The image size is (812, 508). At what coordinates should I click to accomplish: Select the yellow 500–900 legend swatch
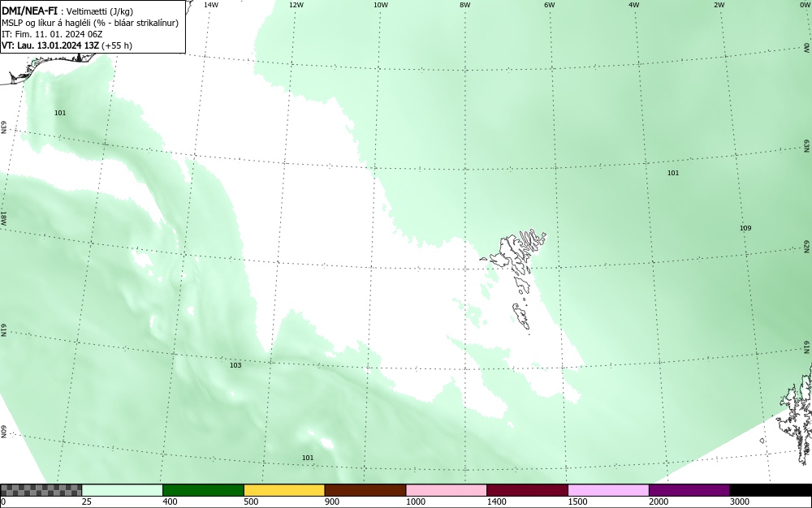point(284,490)
